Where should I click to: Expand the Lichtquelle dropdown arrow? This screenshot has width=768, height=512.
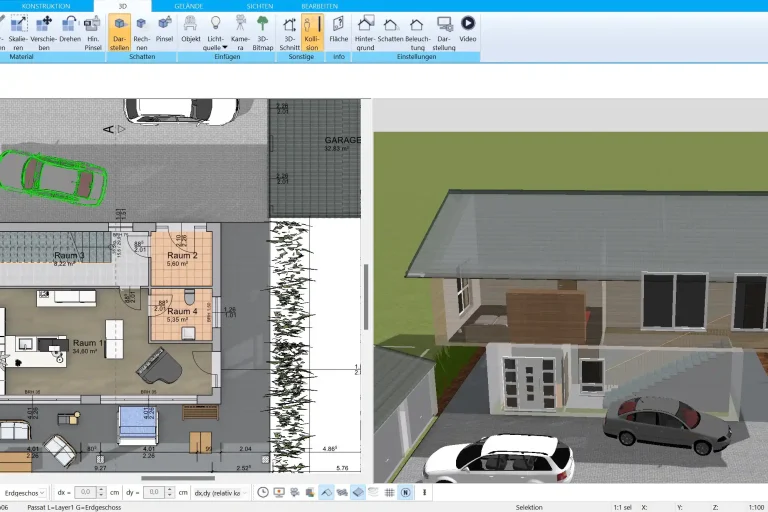coord(225,48)
